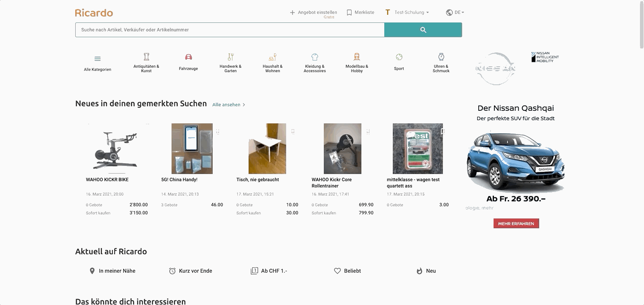This screenshot has height=305, width=644.
Task: Open mittelklasse - wagen test quartett title
Action: point(413,183)
